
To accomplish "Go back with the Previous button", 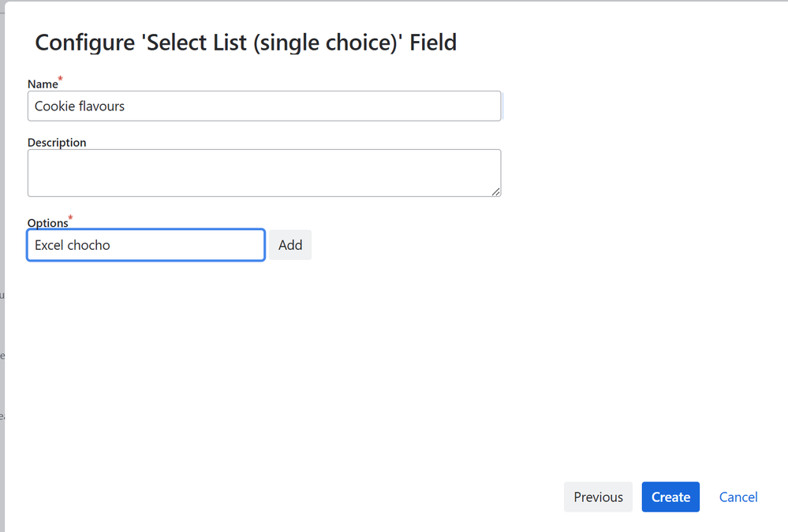I will coord(598,497).
